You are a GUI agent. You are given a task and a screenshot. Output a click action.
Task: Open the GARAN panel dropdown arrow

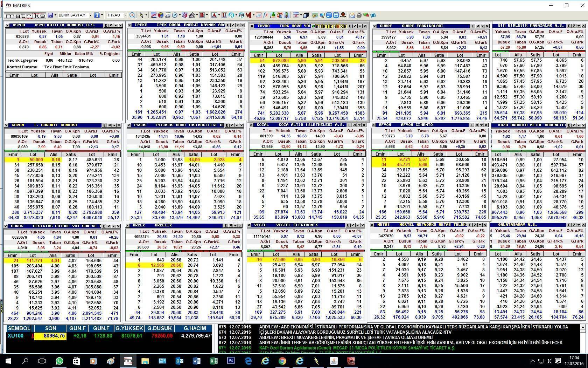[x=114, y=125]
